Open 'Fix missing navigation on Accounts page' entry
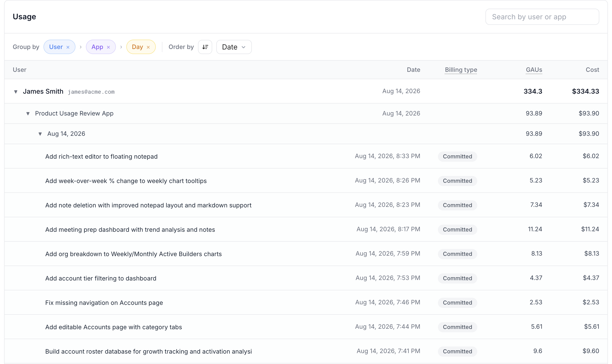Screen dimensions: 612x364 (104, 303)
